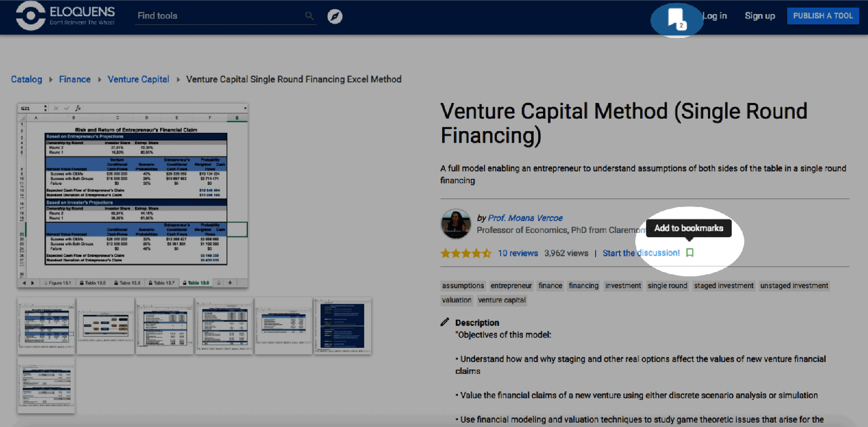Select the valuation tag

pos(456,300)
